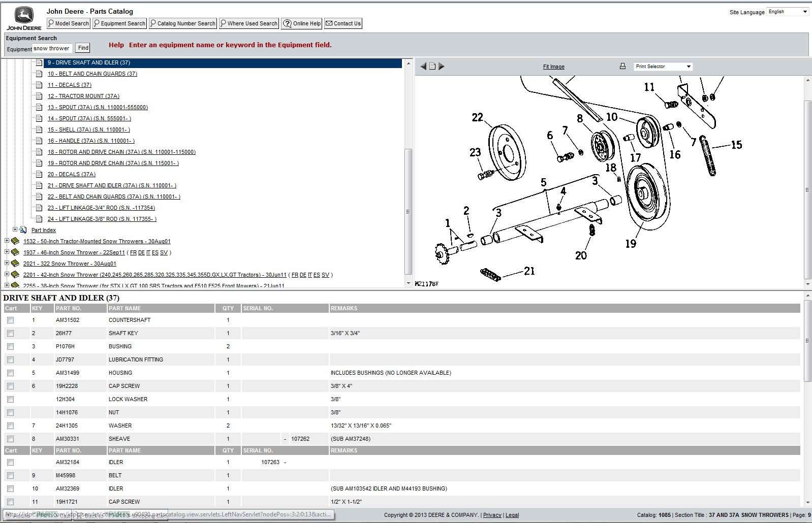Expand 1532 - 50-Inch Tractor-Mounted Snow Throwers
The height and width of the screenshot is (523, 812).
pyautogui.click(x=7, y=241)
